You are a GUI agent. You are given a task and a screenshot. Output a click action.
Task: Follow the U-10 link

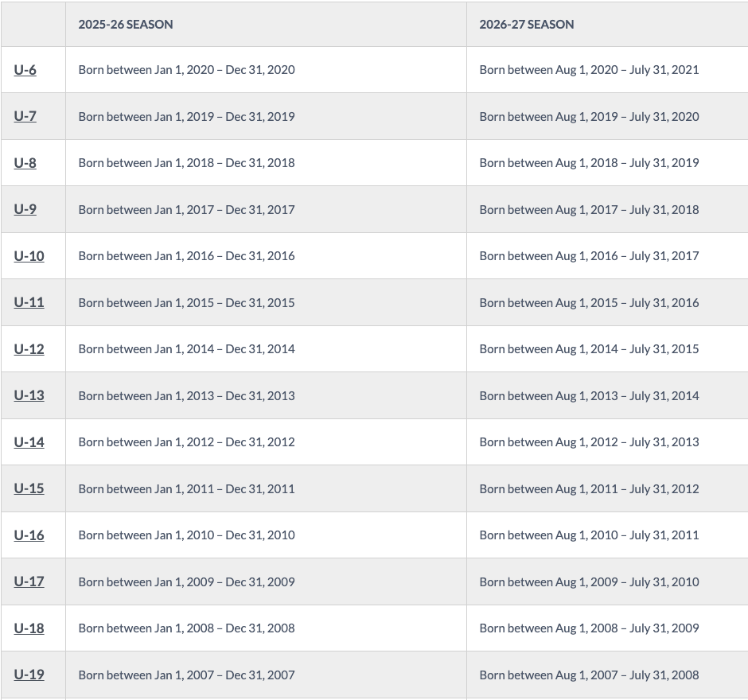(29, 256)
